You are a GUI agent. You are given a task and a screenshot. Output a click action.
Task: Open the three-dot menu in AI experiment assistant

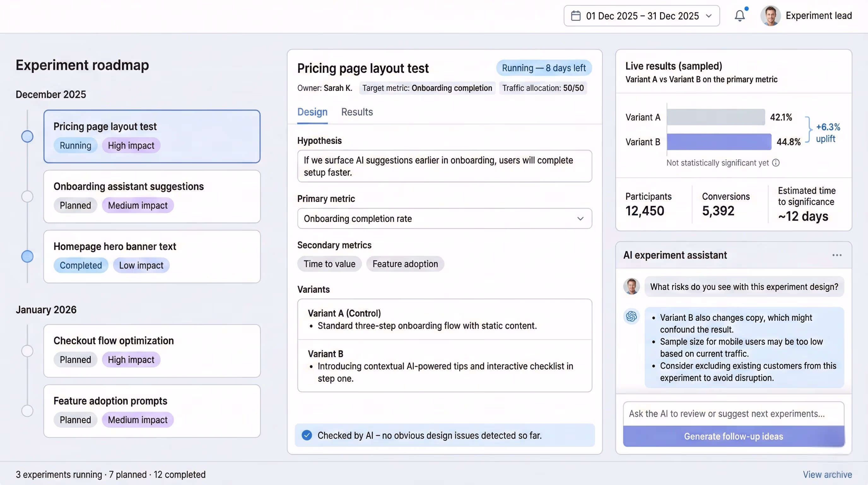(837, 255)
